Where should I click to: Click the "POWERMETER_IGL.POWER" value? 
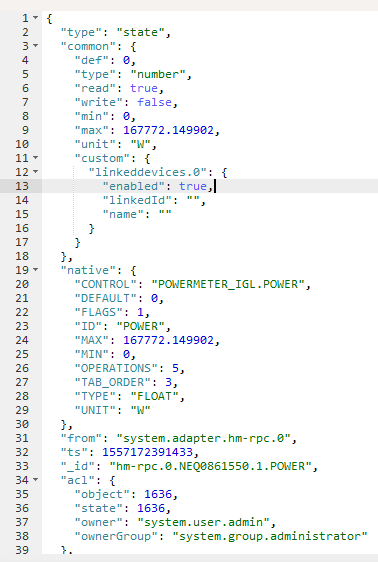[228, 284]
